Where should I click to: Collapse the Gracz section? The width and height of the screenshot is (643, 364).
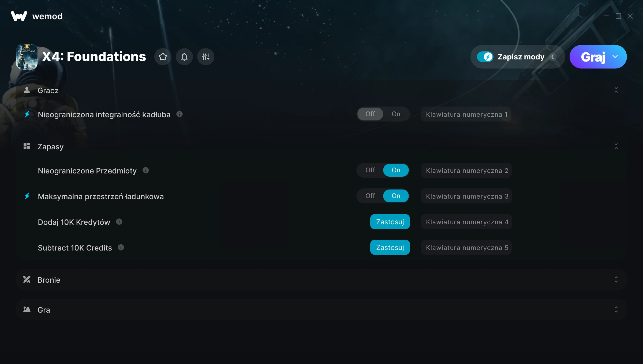[616, 90]
